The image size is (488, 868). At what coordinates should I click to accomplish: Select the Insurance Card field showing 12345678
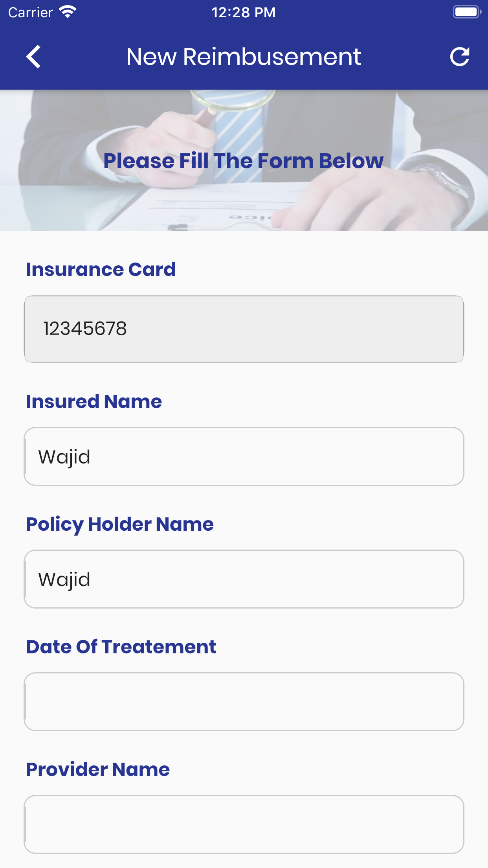244,329
